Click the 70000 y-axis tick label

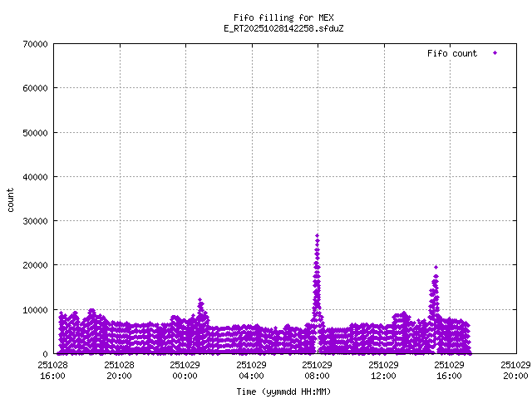click(x=32, y=44)
